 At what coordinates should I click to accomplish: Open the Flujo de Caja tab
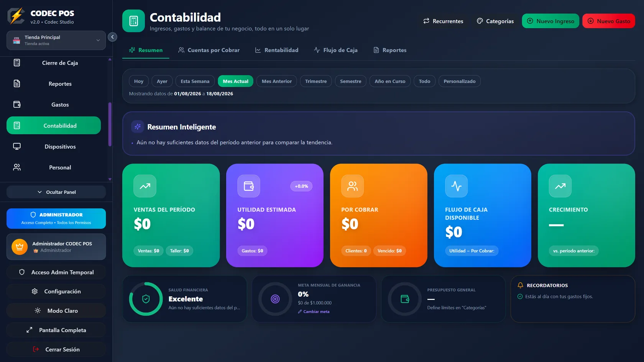pos(336,50)
